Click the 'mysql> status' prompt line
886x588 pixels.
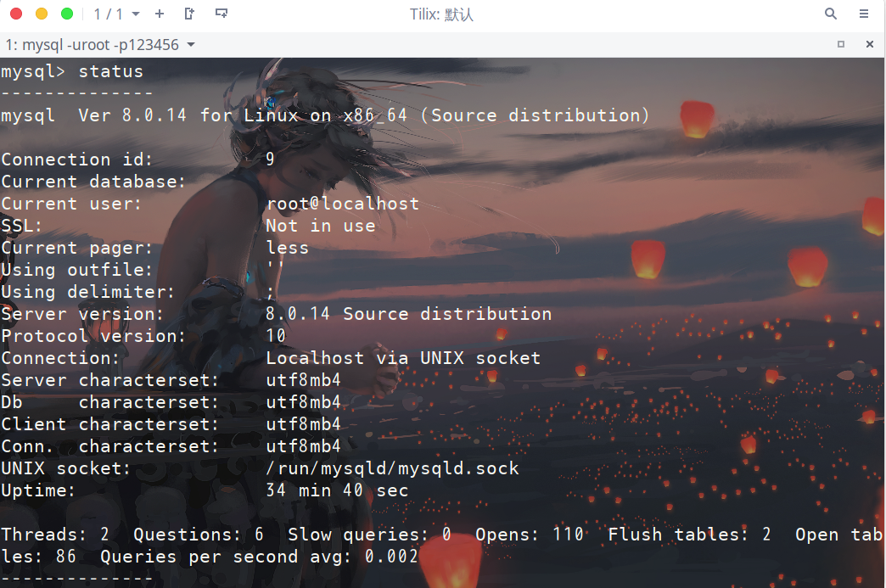point(72,72)
